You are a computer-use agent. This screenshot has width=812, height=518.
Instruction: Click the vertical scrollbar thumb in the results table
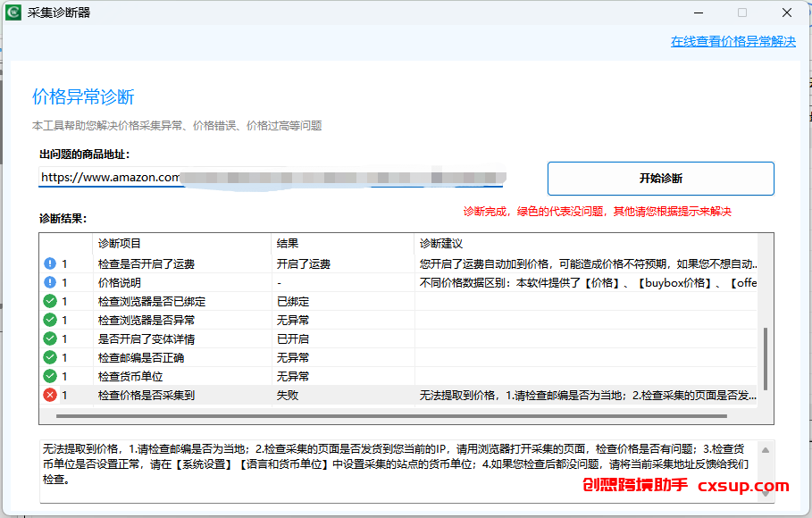point(766,358)
